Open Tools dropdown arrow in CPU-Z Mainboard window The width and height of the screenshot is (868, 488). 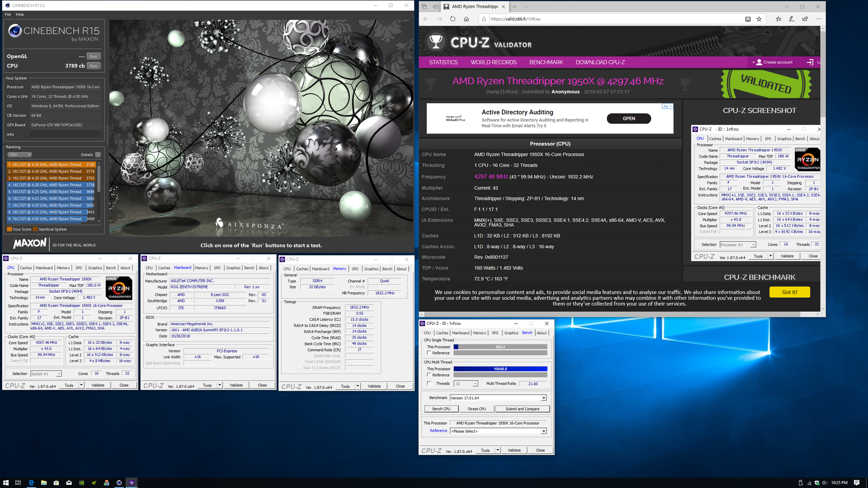(220, 385)
